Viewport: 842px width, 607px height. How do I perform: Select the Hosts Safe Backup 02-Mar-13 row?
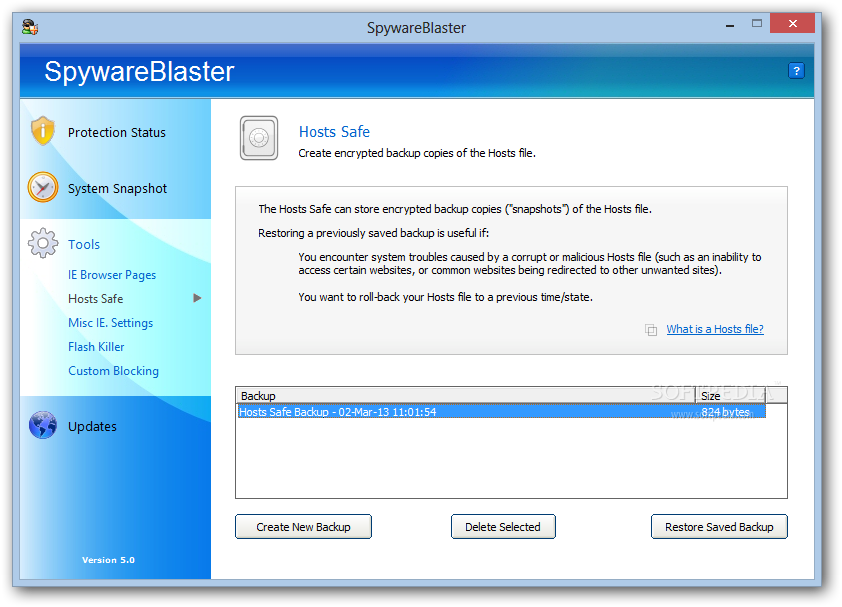click(502, 412)
